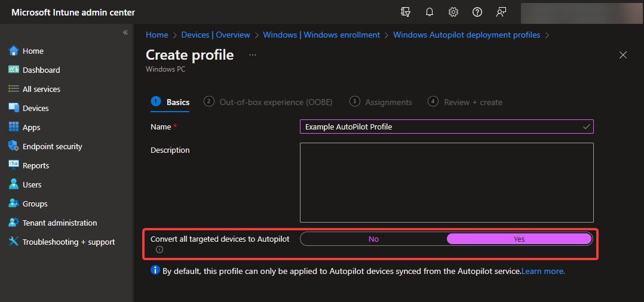Set Convert all targeted devices to Yes

point(519,239)
